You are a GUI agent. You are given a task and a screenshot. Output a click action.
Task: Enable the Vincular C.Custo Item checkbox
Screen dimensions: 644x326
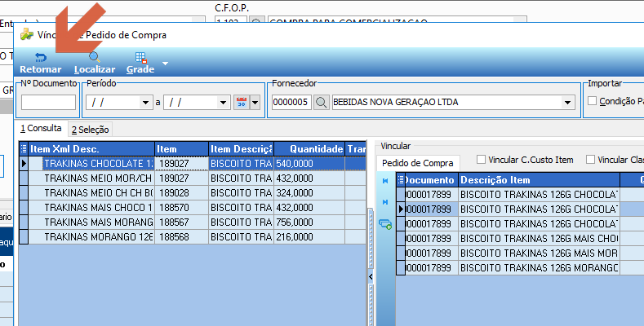click(481, 160)
